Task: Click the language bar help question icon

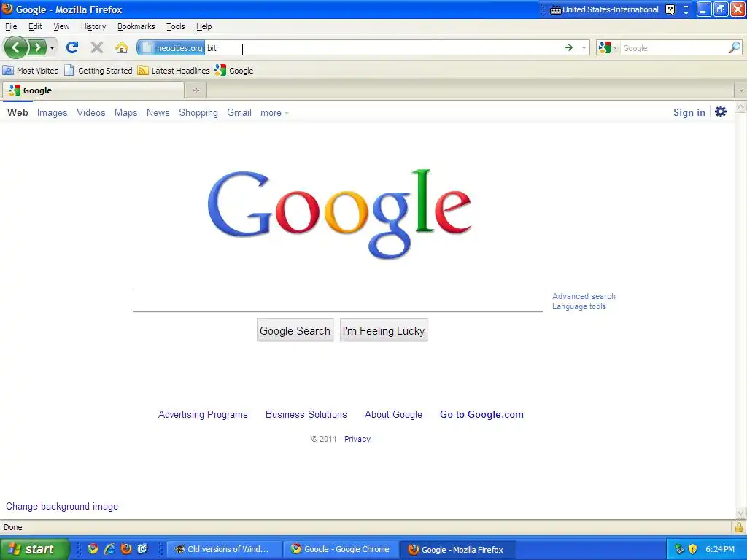Action: pos(670,9)
